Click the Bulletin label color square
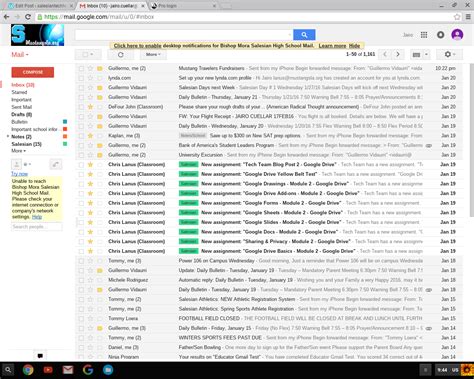Viewport: 474px width, 379px height. click(x=65, y=122)
